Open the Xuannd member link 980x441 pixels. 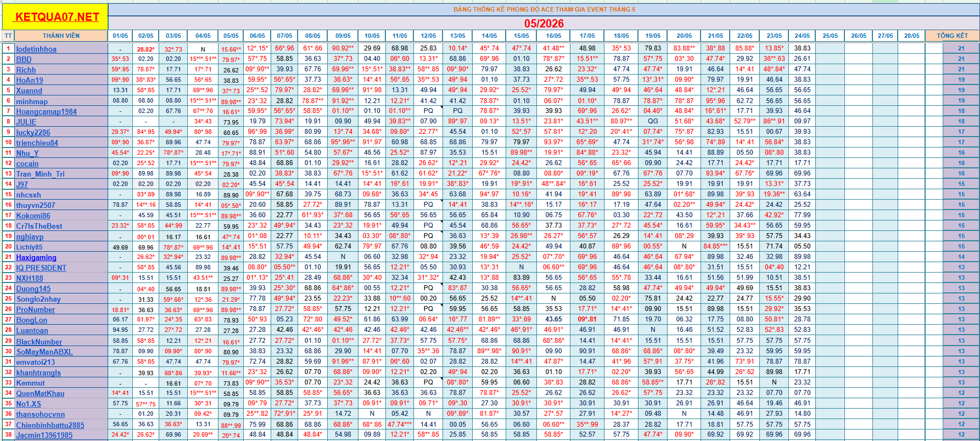29,91
